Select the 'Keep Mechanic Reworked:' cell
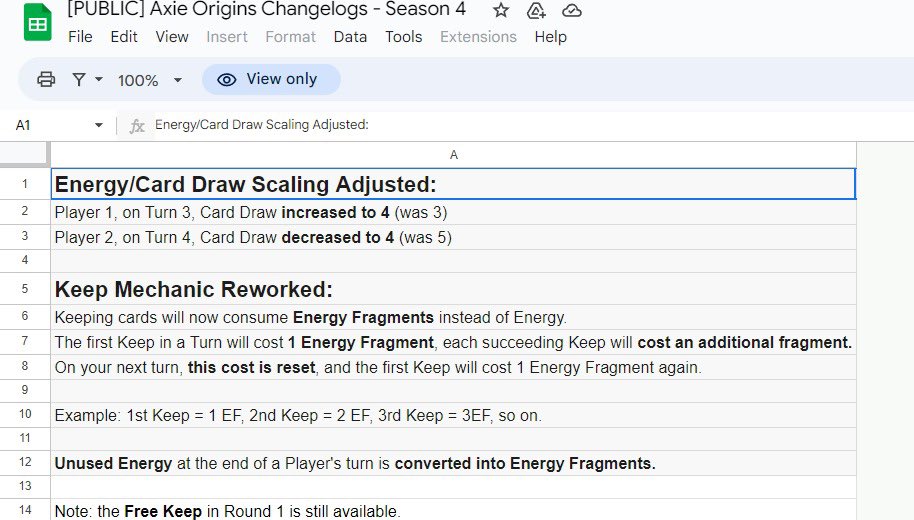The image size is (914, 520). (x=454, y=289)
